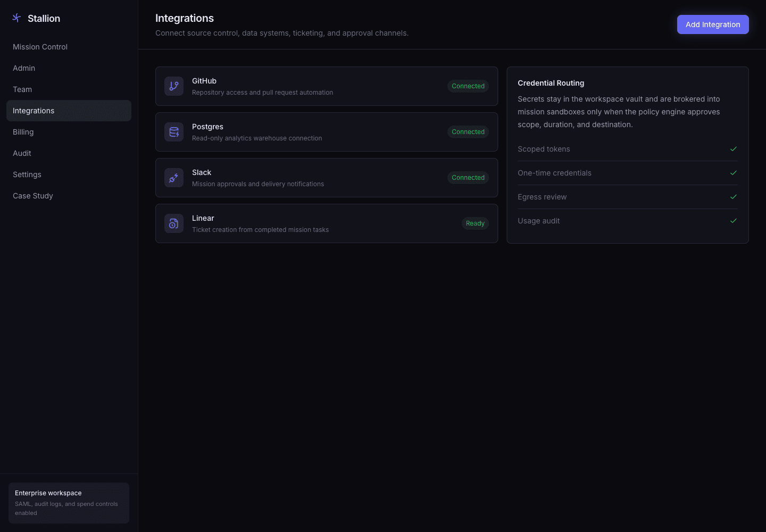Click GitHub's Connected status badge
The height and width of the screenshot is (532, 766).
468,86
